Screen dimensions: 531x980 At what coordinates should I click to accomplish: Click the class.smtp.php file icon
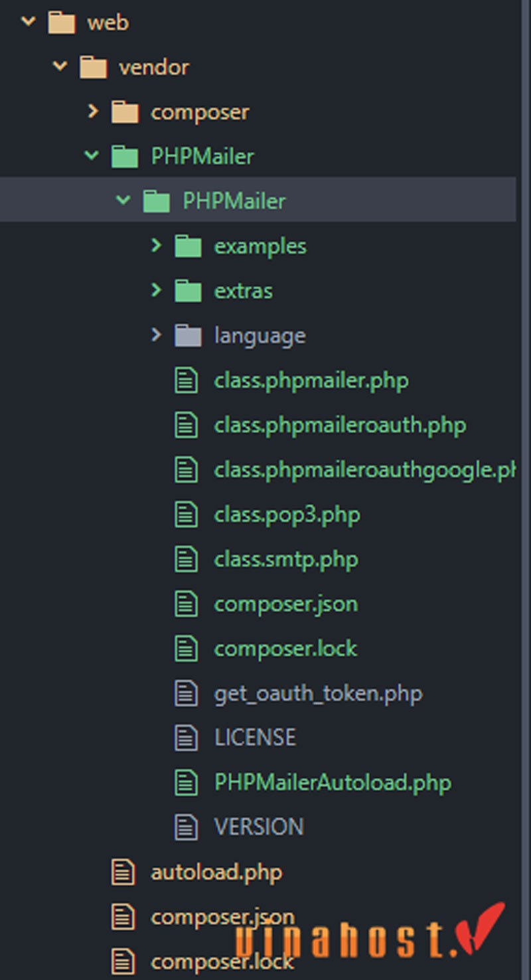pyautogui.click(x=187, y=559)
